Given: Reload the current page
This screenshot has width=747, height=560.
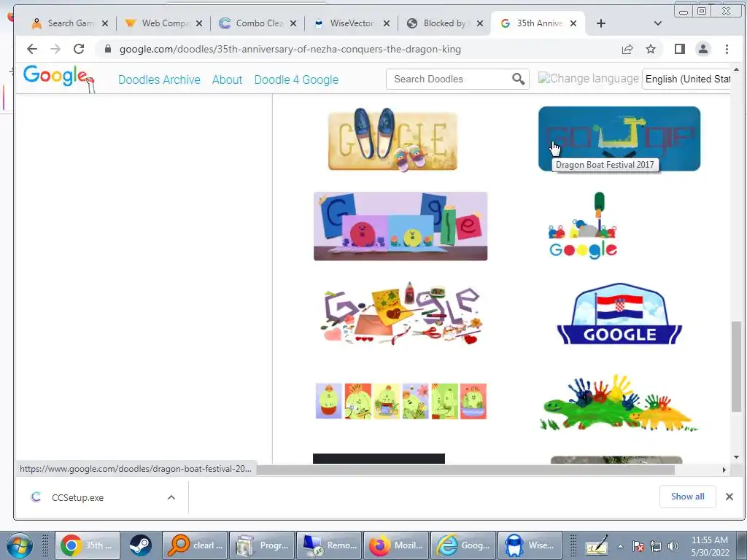Looking at the screenshot, I should [79, 49].
